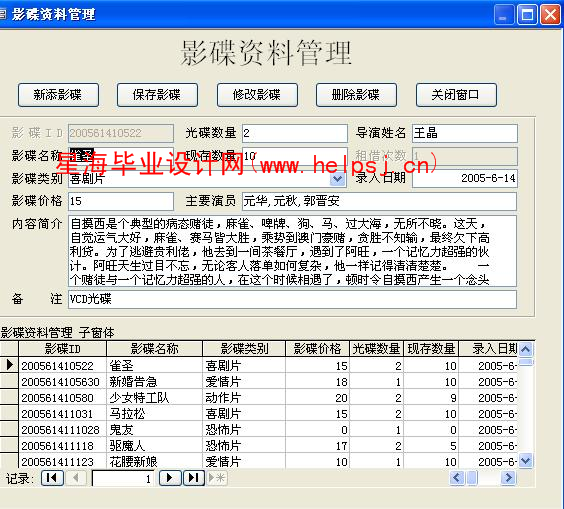Click 影碟名称 column header in subform
Viewport: 564px width, 509px height.
pos(154,349)
